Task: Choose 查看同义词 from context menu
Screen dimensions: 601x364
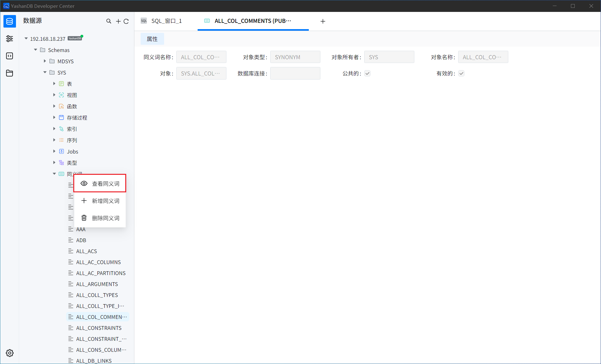Action: [100, 184]
